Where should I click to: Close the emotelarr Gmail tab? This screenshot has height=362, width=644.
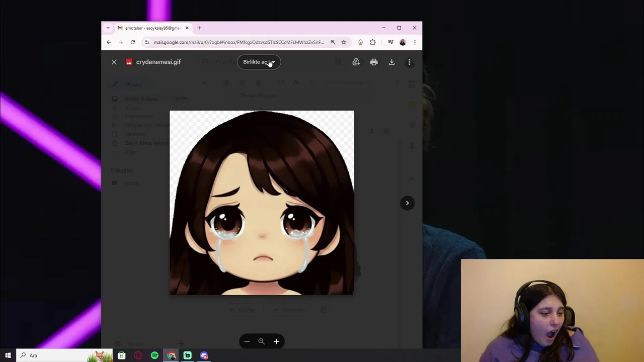(187, 28)
